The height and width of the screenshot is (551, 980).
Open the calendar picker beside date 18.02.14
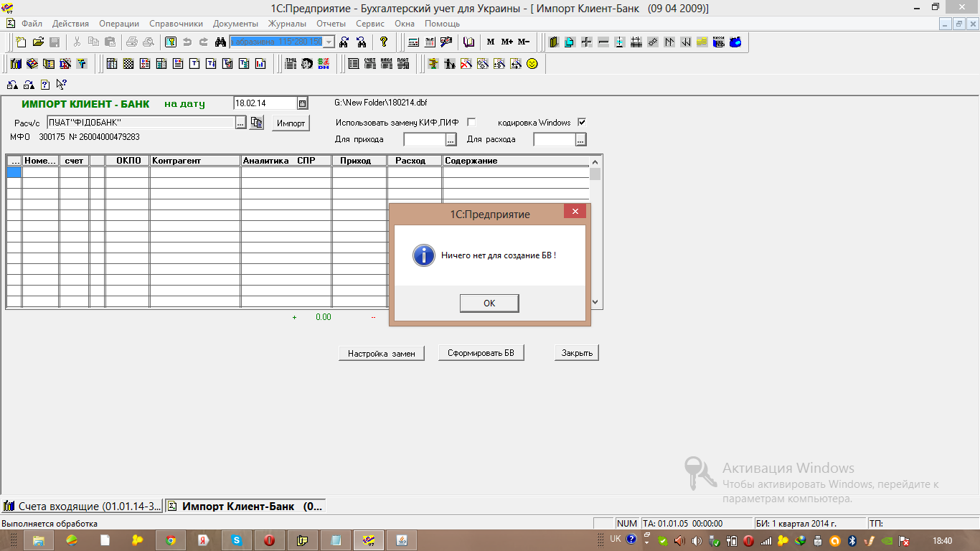click(x=302, y=103)
